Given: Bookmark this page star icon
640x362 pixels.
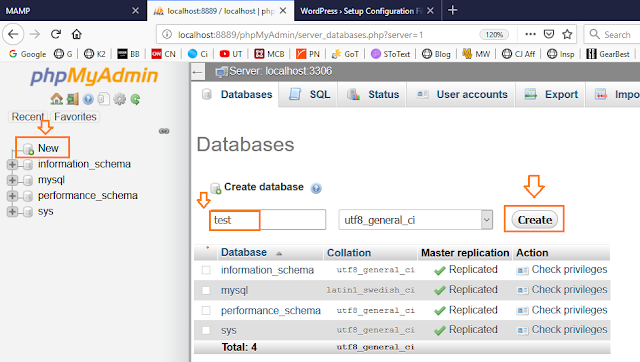Looking at the screenshot, I should click(x=567, y=34).
